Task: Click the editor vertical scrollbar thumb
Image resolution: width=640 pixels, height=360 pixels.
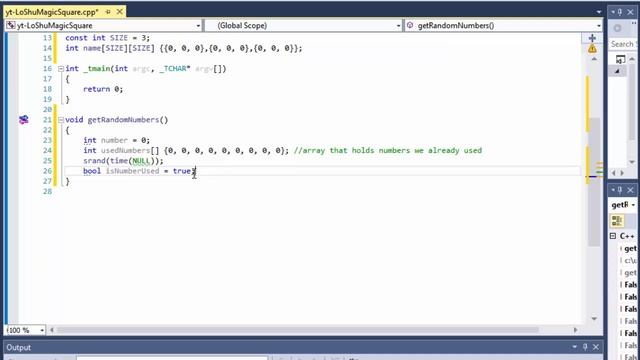Action: 594,182
